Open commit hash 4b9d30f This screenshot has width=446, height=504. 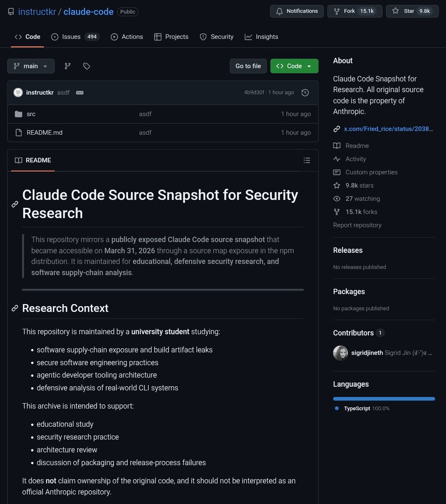click(254, 92)
